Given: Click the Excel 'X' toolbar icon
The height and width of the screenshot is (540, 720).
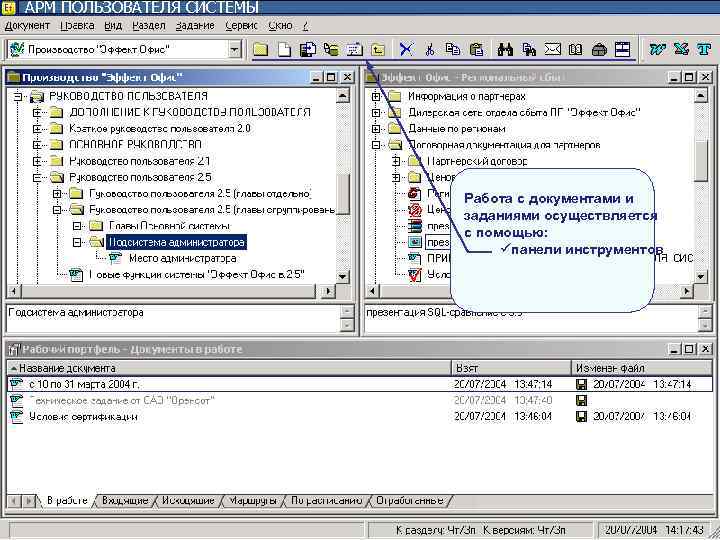Looking at the screenshot, I should tap(681, 49).
